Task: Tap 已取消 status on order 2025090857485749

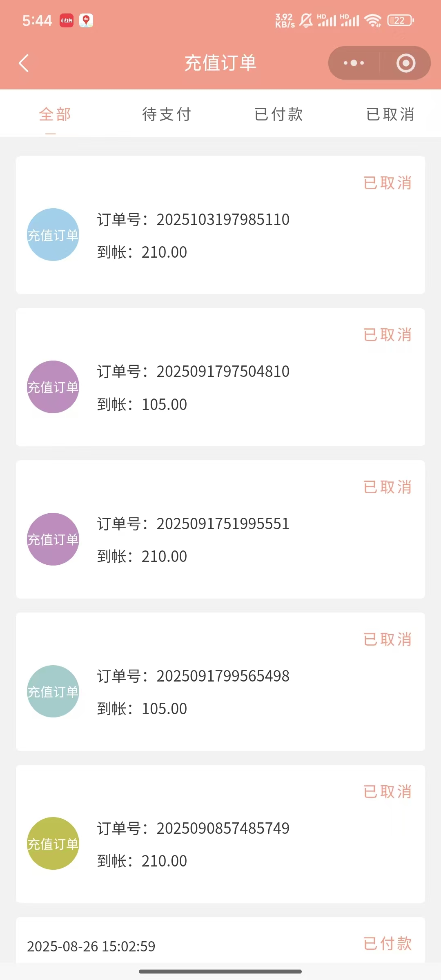Action: (388, 792)
